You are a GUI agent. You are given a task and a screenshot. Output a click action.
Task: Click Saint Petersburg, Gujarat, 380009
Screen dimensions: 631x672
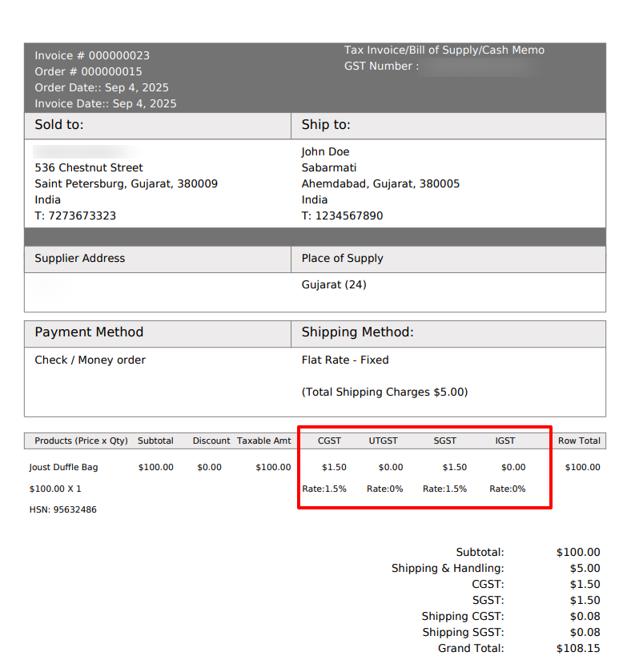click(x=126, y=184)
